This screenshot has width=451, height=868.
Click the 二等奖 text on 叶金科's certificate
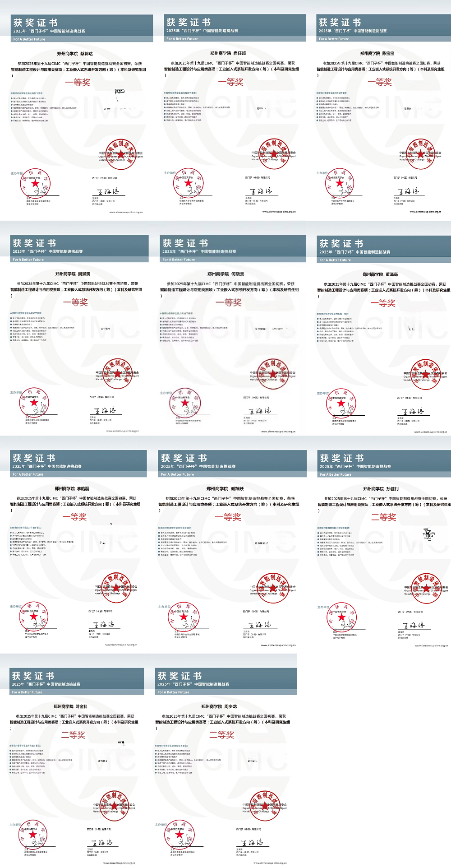pyautogui.click(x=73, y=735)
